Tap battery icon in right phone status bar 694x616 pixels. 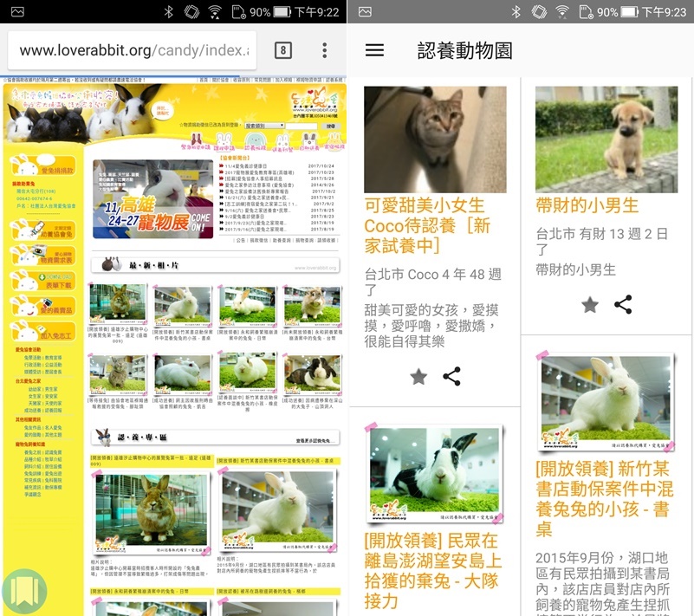pos(629,12)
